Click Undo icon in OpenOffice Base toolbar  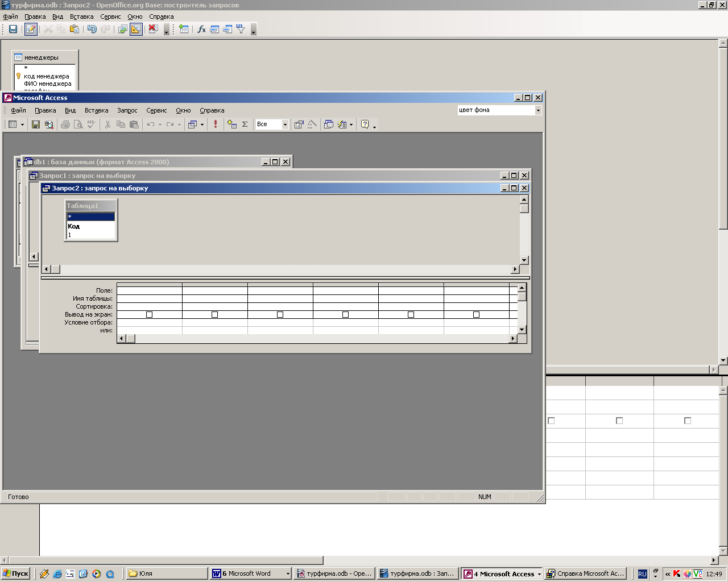tap(92, 29)
